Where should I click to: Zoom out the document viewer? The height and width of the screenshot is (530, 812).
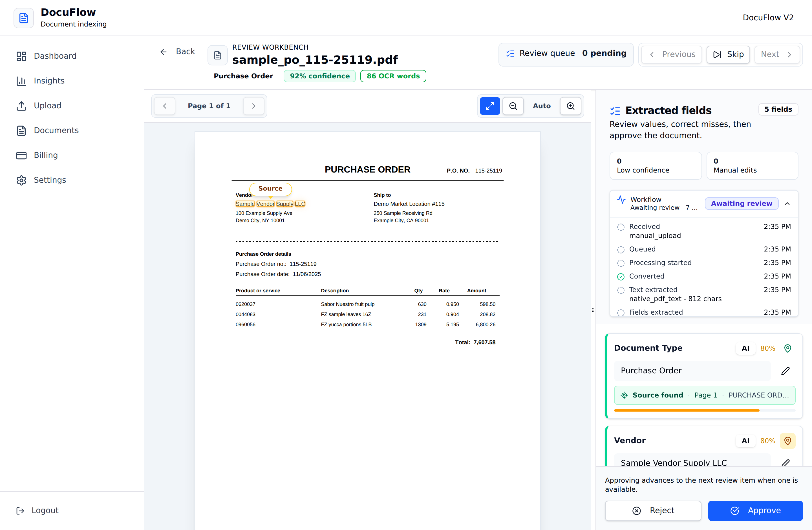[x=513, y=106]
